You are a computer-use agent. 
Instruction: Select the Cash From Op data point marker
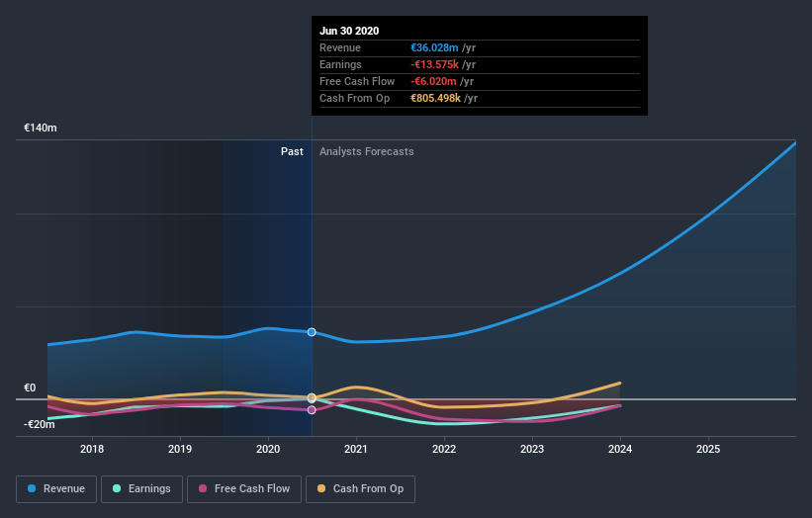[312, 397]
